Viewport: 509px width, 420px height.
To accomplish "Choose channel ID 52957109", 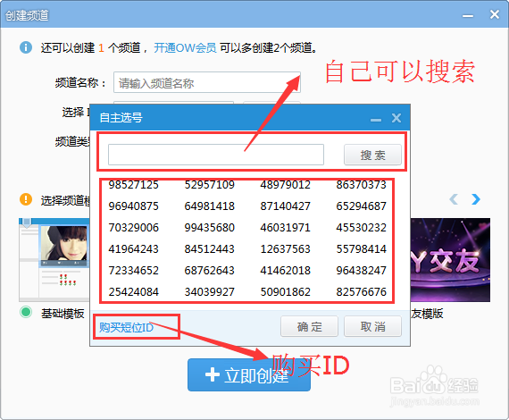I will pos(209,184).
